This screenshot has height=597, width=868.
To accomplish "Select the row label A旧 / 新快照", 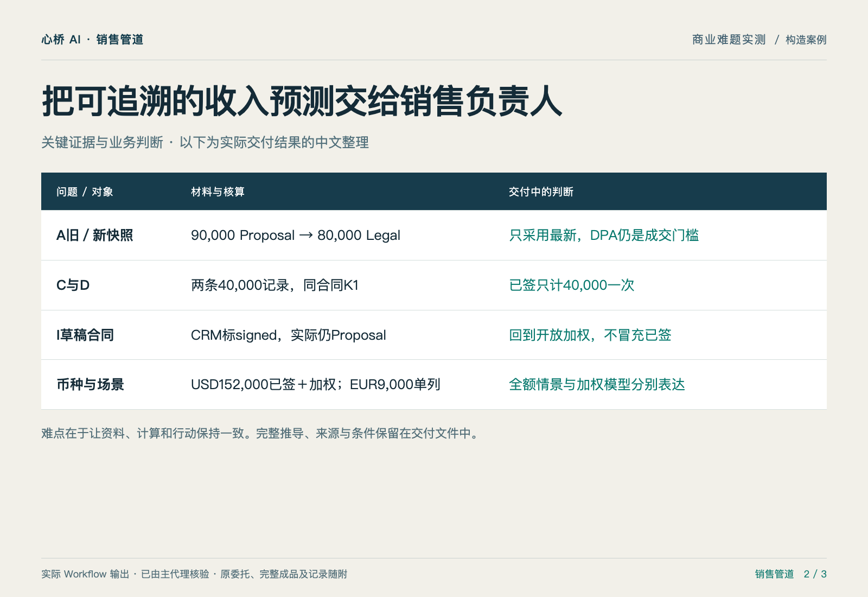I will click(94, 235).
